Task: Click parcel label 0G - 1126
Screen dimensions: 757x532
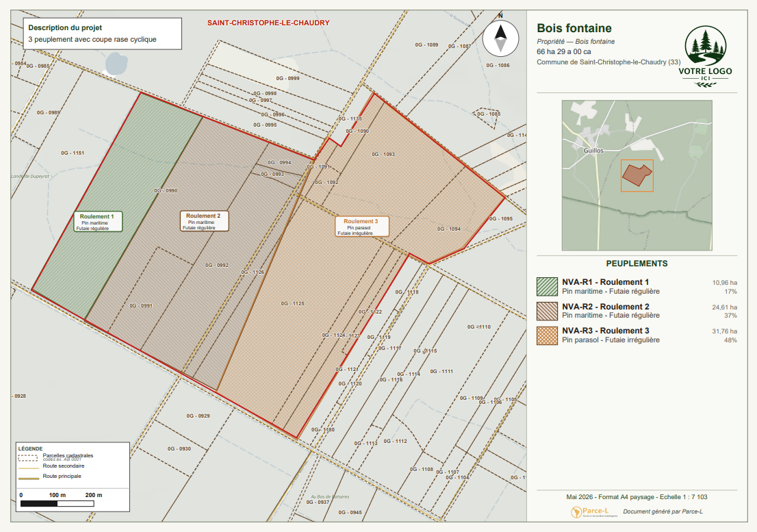Action: 253,273
